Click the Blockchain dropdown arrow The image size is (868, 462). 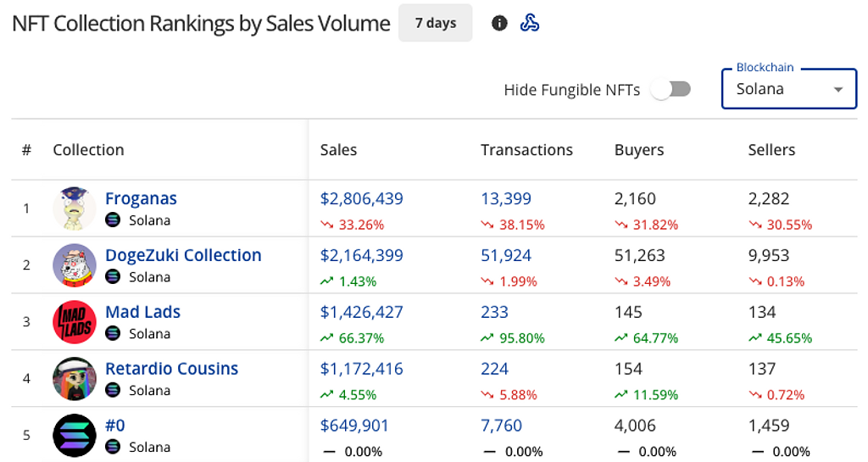838,90
